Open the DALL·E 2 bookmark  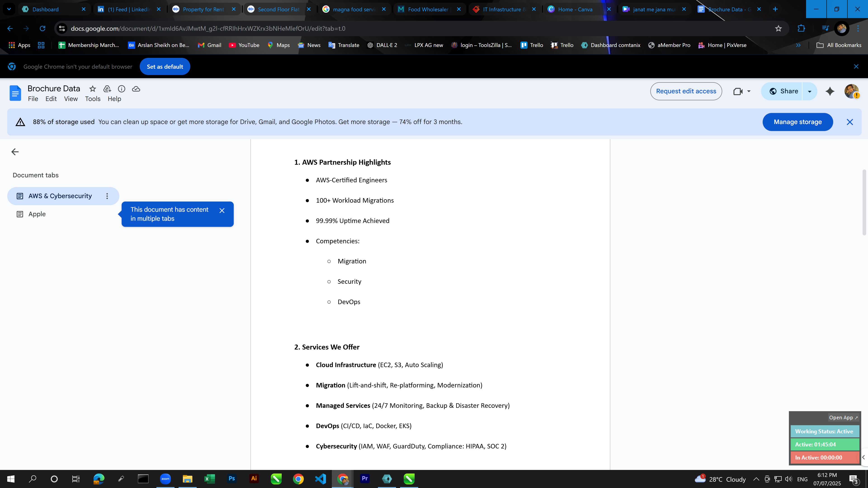382,45
